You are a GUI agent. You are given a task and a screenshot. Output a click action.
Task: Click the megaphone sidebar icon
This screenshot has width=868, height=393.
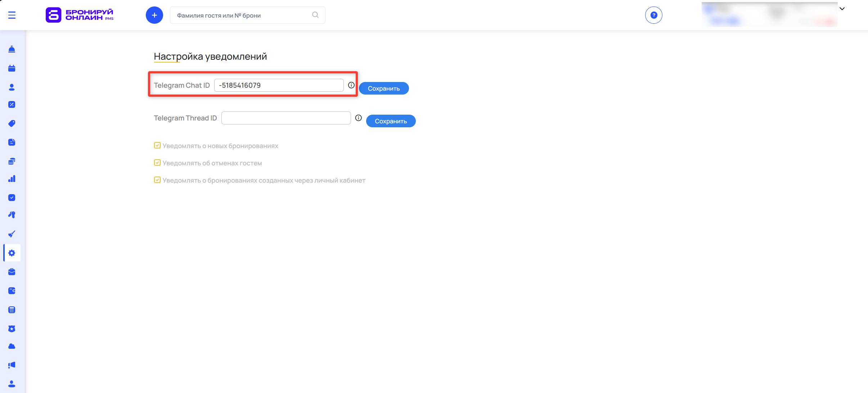12,365
